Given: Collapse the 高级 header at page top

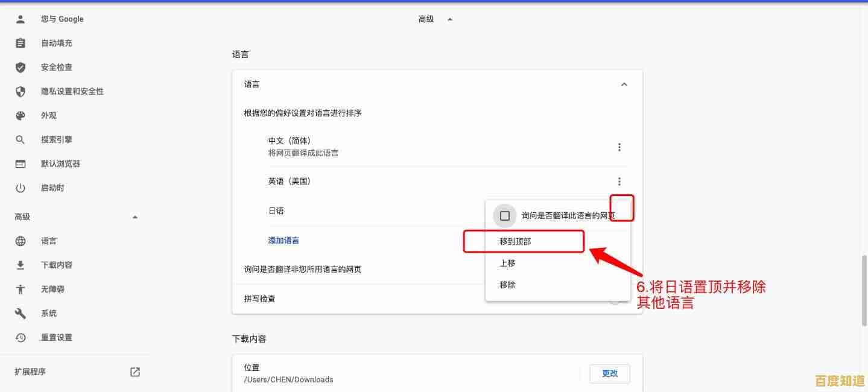Looking at the screenshot, I should tap(449, 19).
